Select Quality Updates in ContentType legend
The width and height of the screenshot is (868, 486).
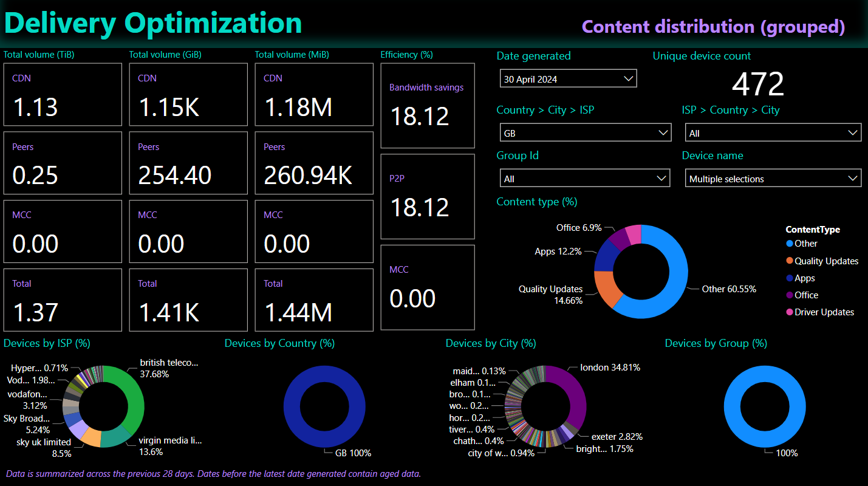tap(826, 261)
